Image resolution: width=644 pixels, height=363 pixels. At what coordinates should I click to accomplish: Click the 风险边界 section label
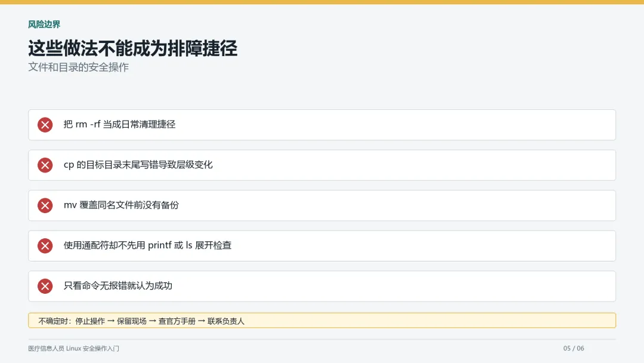[44, 24]
